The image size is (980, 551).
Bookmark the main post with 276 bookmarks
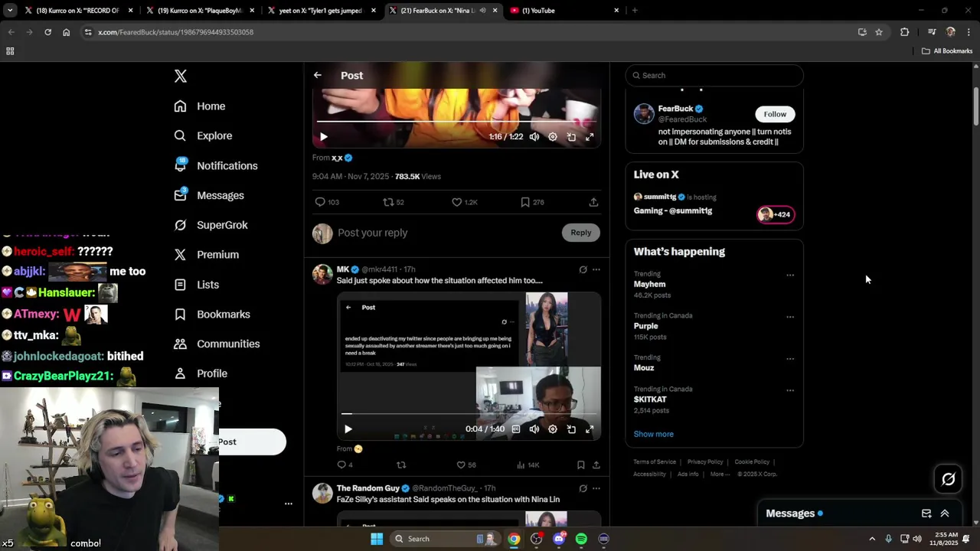tap(532, 202)
